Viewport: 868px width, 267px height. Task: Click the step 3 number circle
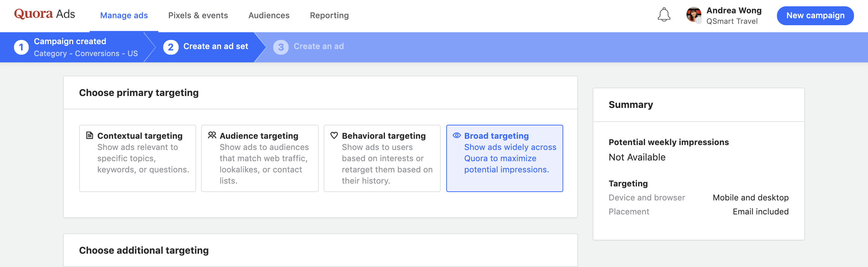pyautogui.click(x=281, y=47)
